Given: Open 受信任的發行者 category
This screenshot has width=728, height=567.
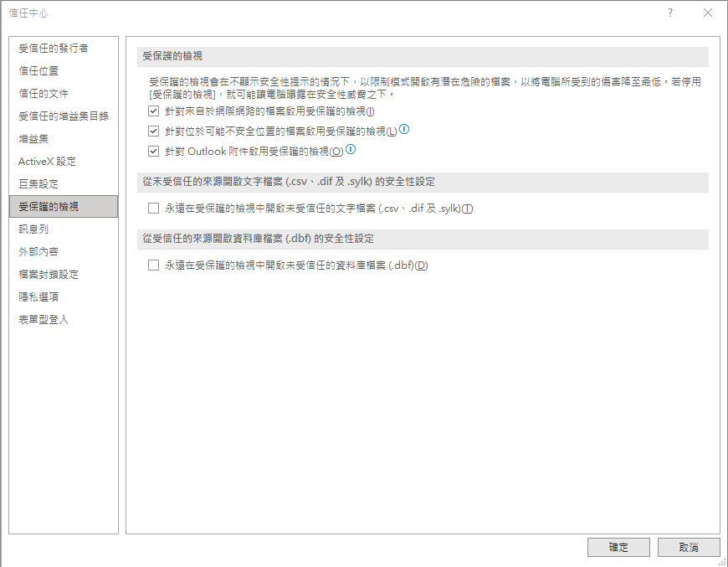Looking at the screenshot, I should [x=64, y=49].
